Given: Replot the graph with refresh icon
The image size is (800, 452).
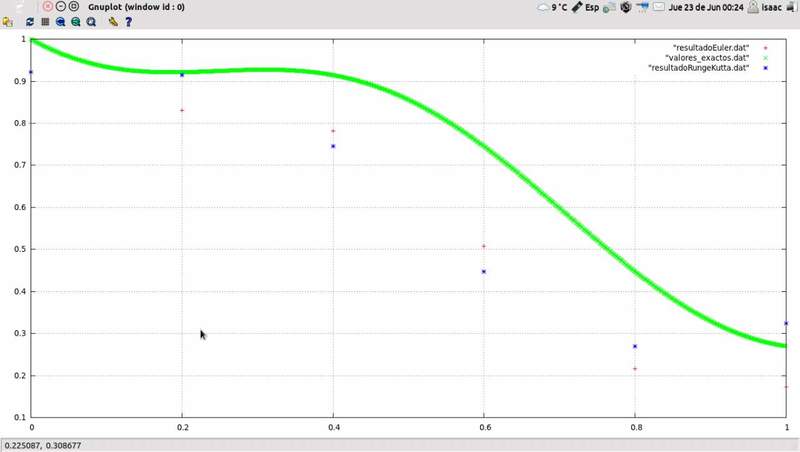Looking at the screenshot, I should (x=30, y=22).
